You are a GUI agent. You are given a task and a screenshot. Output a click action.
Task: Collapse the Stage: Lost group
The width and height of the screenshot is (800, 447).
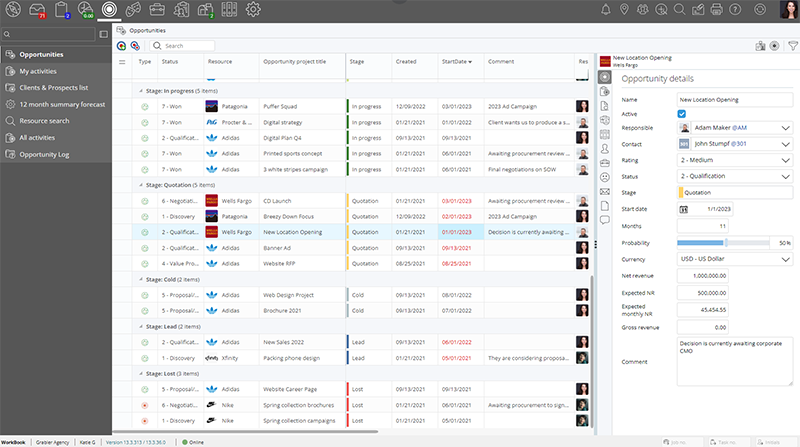[x=139, y=373]
